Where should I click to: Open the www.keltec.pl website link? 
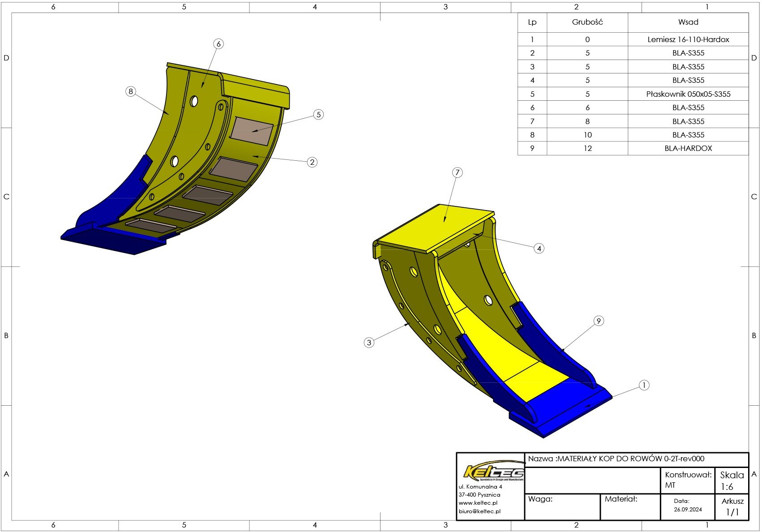click(x=478, y=503)
